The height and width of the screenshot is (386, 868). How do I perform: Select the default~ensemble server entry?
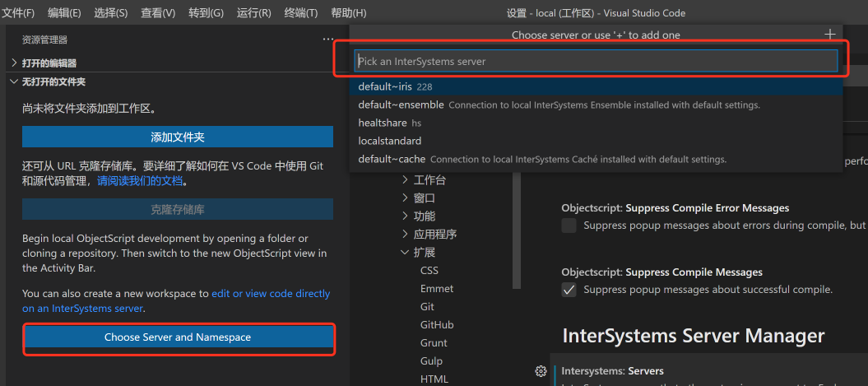[596, 105]
